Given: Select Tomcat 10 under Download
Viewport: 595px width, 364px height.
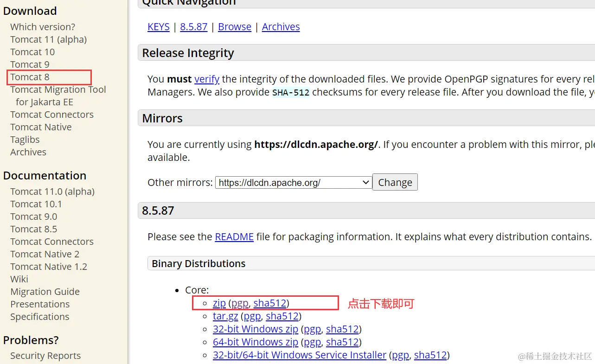Looking at the screenshot, I should pyautogui.click(x=32, y=52).
